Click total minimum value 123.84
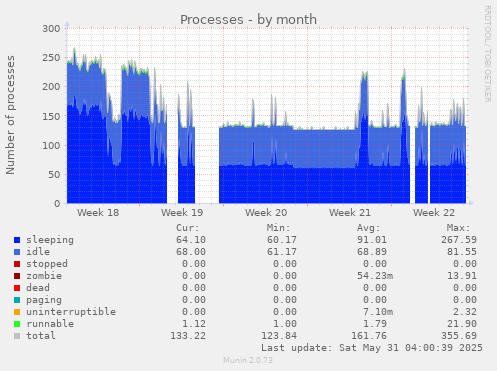This screenshot has width=497, height=371. 278,336
